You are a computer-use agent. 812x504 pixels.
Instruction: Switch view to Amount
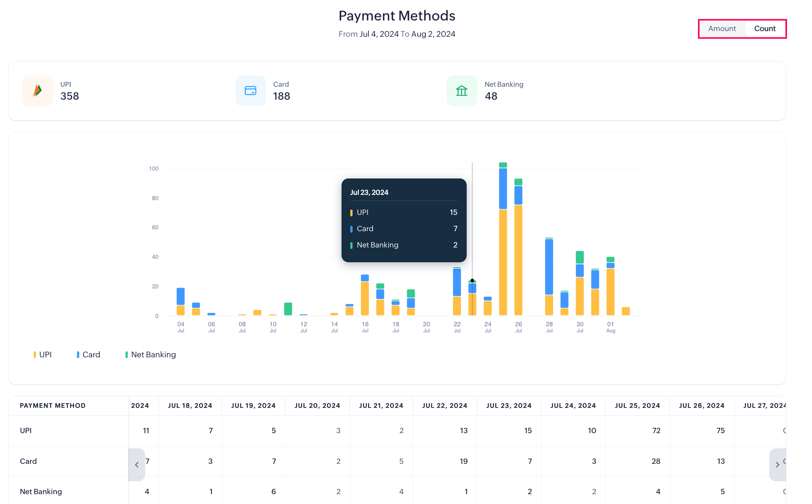point(722,28)
